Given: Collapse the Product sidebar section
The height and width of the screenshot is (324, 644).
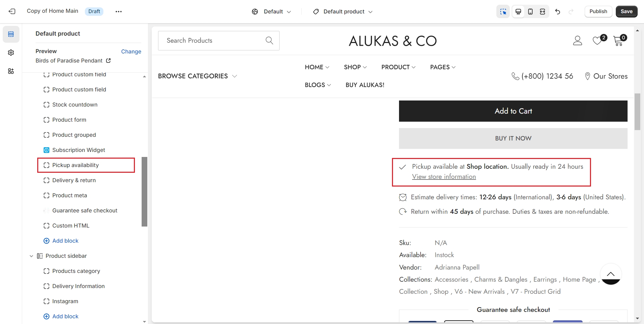Looking at the screenshot, I should click(x=31, y=256).
